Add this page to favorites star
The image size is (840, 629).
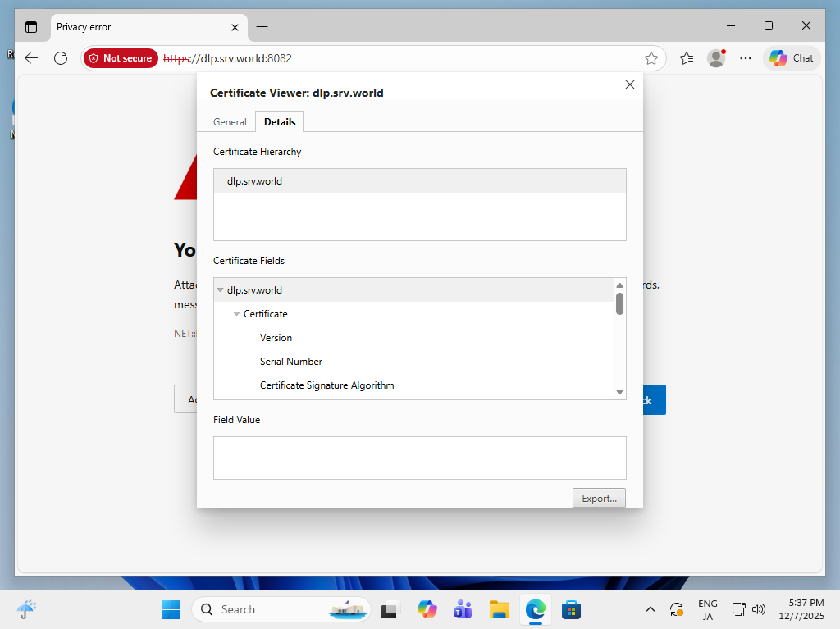click(651, 58)
